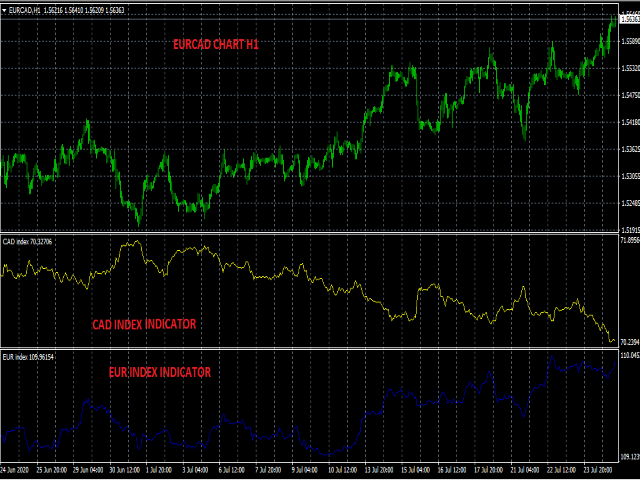
Task: Click the 1.5305 price scale label
Action: (x=631, y=176)
